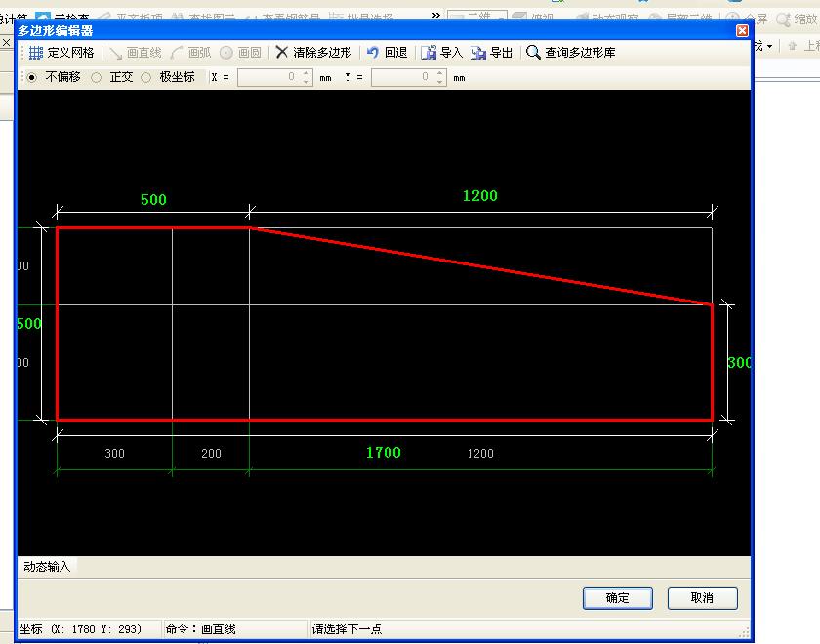Import a polygon with 导入
The width and height of the screenshot is (820, 644).
[x=442, y=53]
